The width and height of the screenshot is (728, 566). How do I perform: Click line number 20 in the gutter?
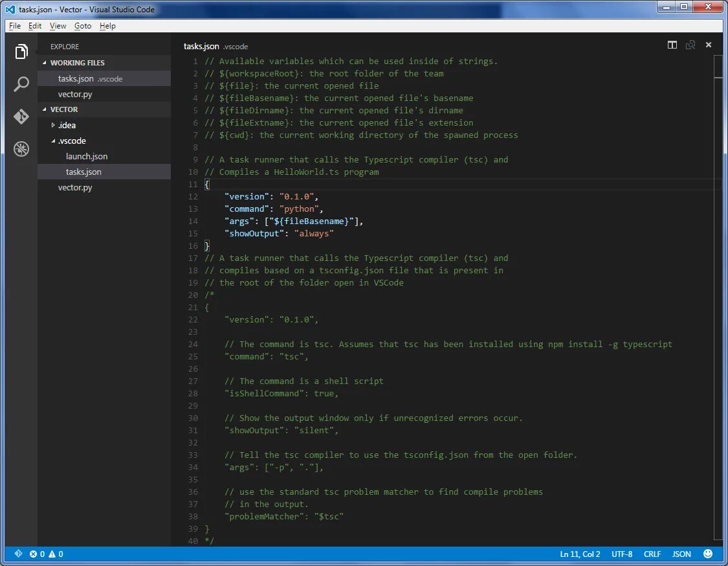[193, 295]
